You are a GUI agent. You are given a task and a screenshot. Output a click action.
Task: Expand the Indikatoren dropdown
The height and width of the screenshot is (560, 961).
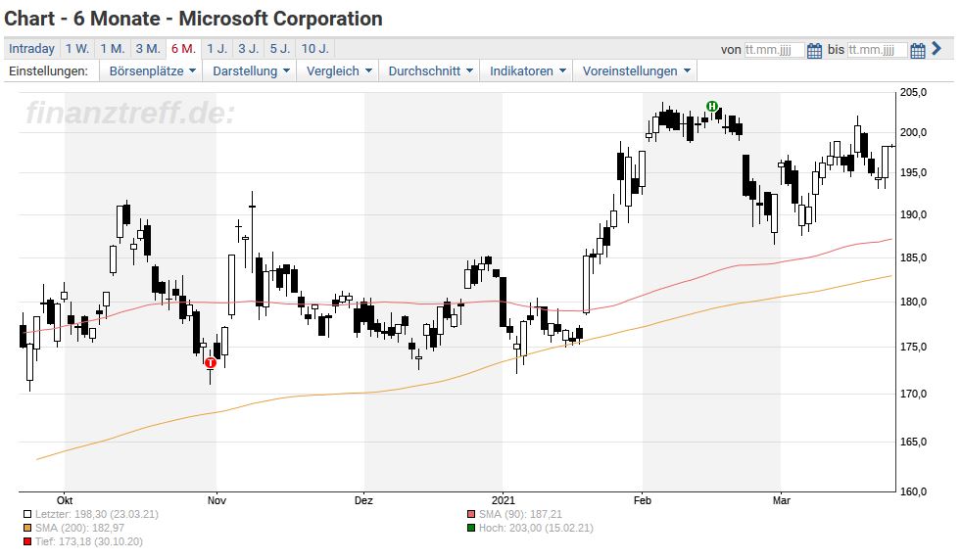point(527,71)
